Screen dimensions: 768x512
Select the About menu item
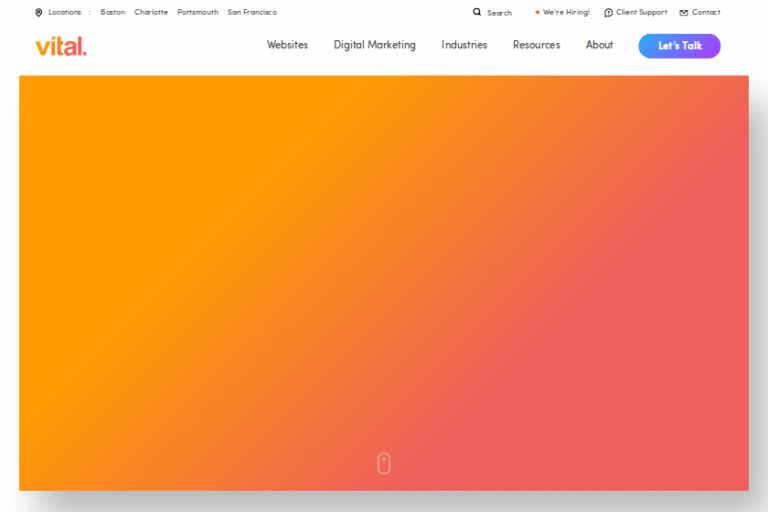pyautogui.click(x=599, y=45)
